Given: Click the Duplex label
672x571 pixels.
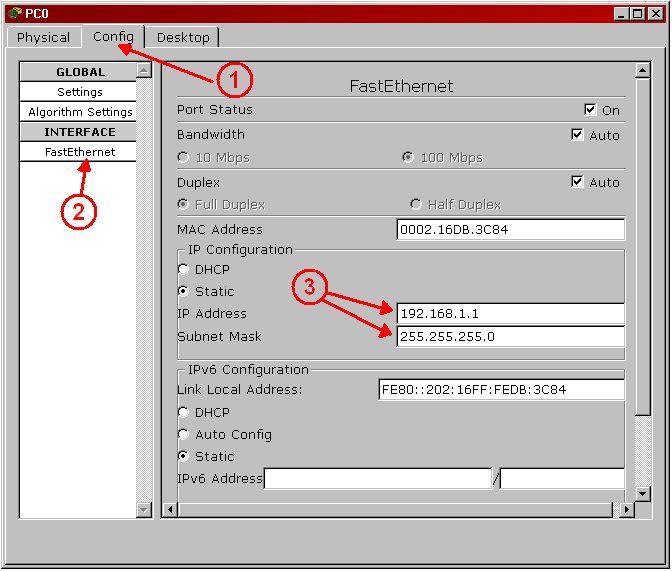Looking at the screenshot, I should pos(198,183).
